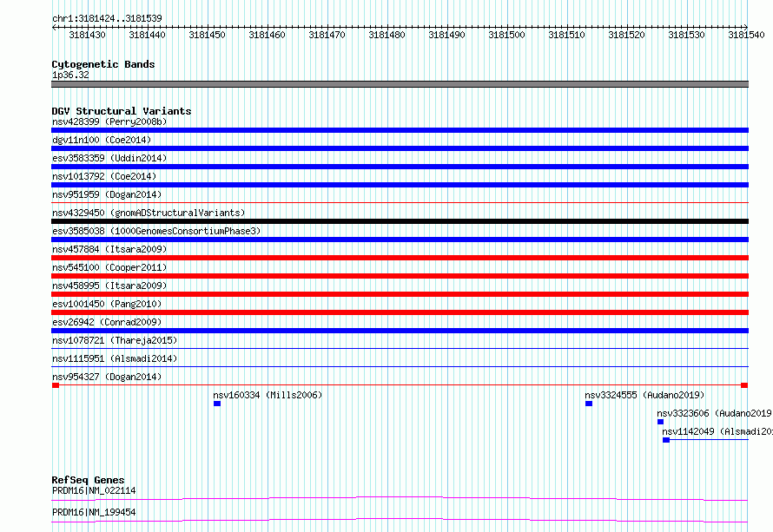The width and height of the screenshot is (773, 532).
Task: Open variant label nsv1078721 (Thareja2015)
Action: tap(115, 340)
